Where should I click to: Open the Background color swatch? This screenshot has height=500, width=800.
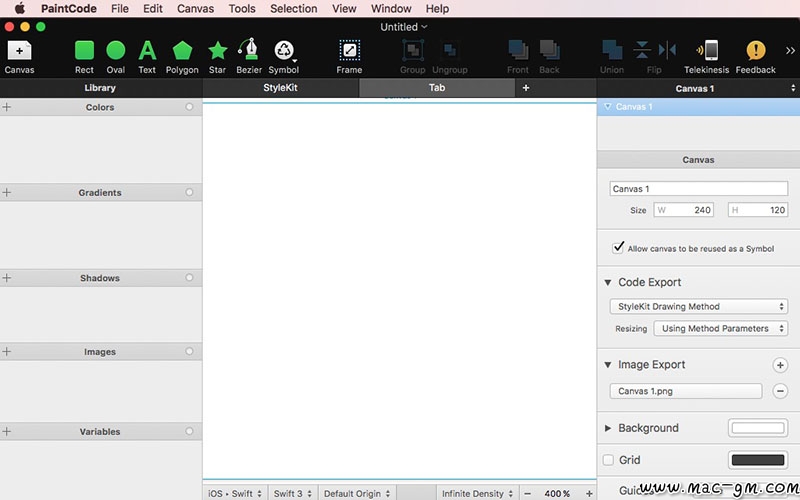point(758,428)
